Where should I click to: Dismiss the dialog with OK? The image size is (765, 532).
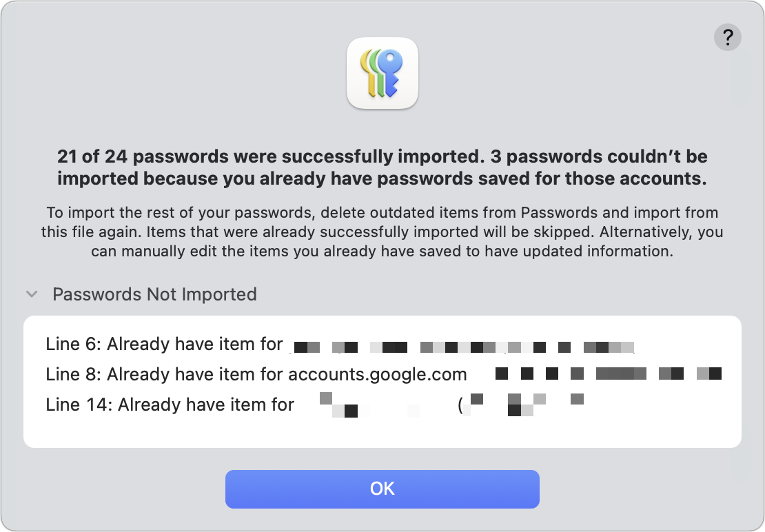coord(382,489)
